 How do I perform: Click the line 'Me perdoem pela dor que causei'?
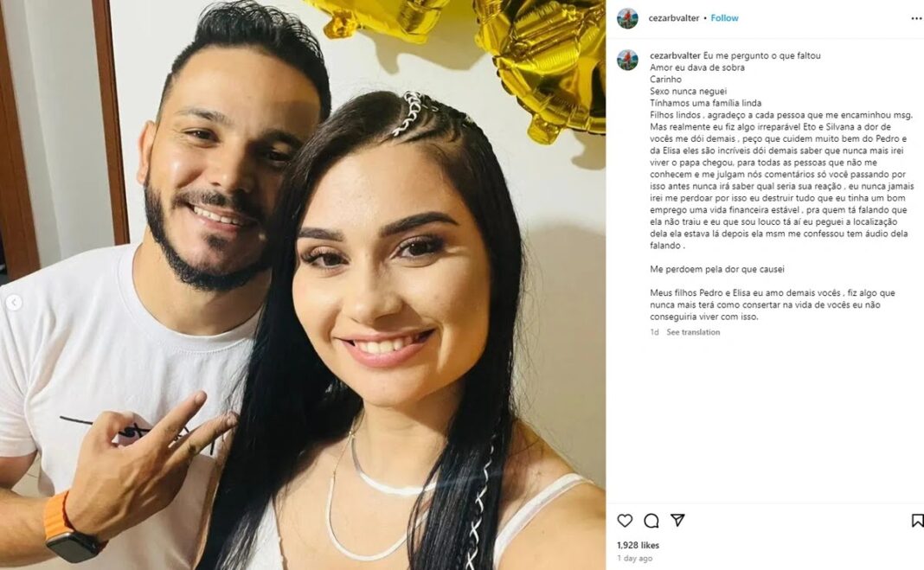717,269
